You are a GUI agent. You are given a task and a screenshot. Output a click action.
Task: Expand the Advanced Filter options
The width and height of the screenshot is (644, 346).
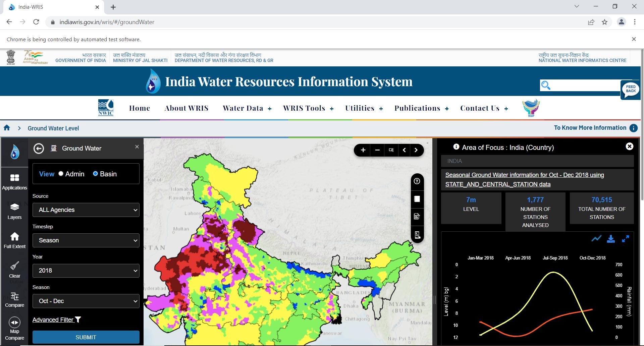[57, 320]
